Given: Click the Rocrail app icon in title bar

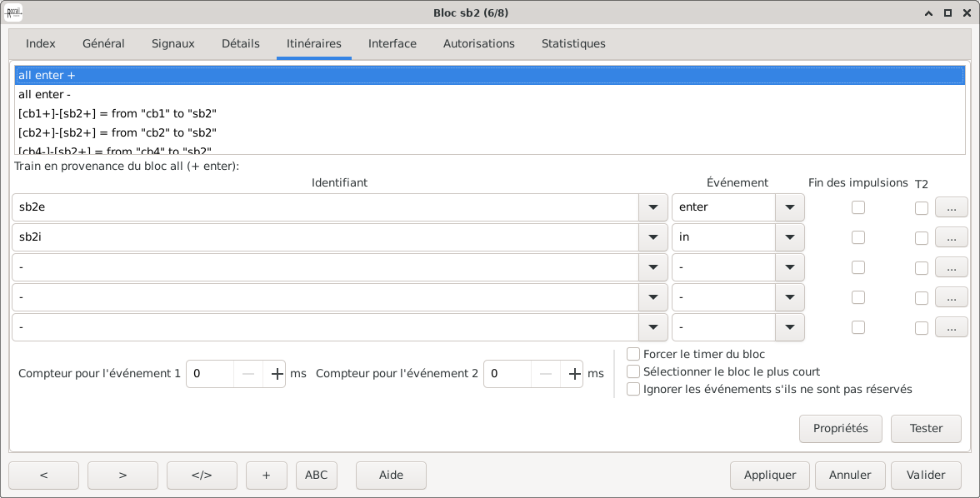Looking at the screenshot, I should [x=14, y=12].
